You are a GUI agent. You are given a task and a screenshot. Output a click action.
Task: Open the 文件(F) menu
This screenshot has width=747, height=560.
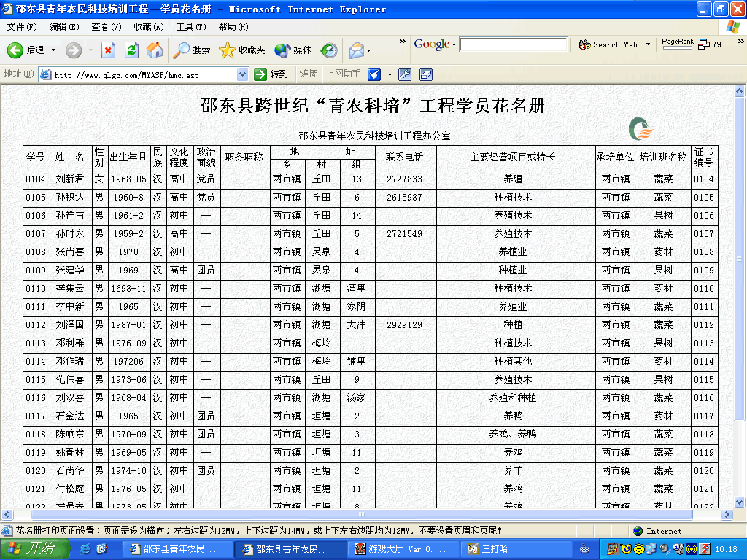(x=21, y=27)
